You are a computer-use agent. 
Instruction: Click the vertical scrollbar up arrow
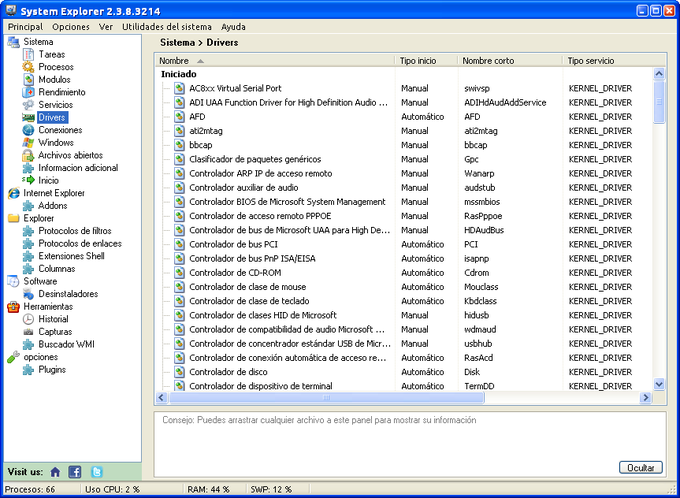[x=659, y=74]
